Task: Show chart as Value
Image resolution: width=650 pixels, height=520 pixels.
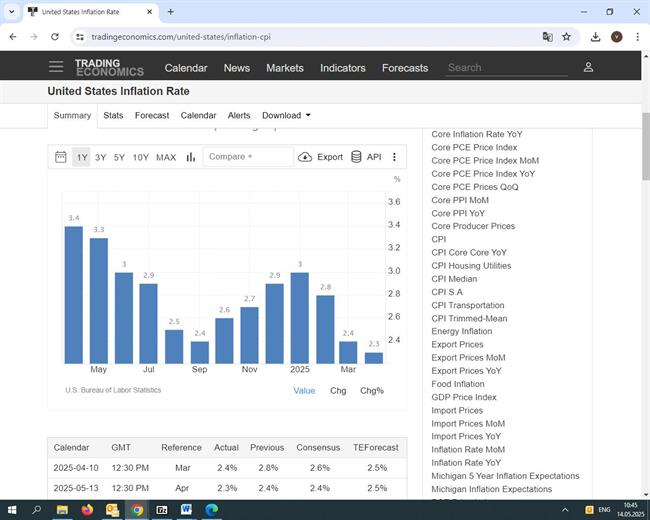Action: 304,391
